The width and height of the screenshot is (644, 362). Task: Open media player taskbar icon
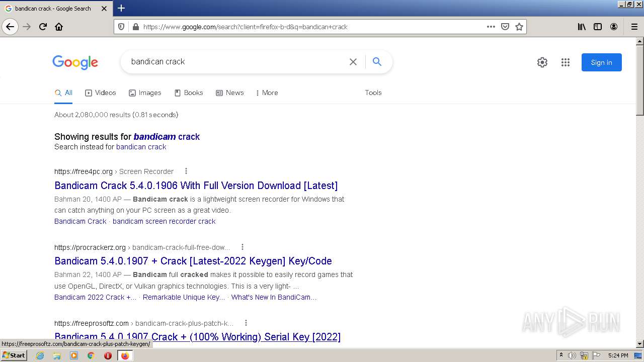click(74, 355)
